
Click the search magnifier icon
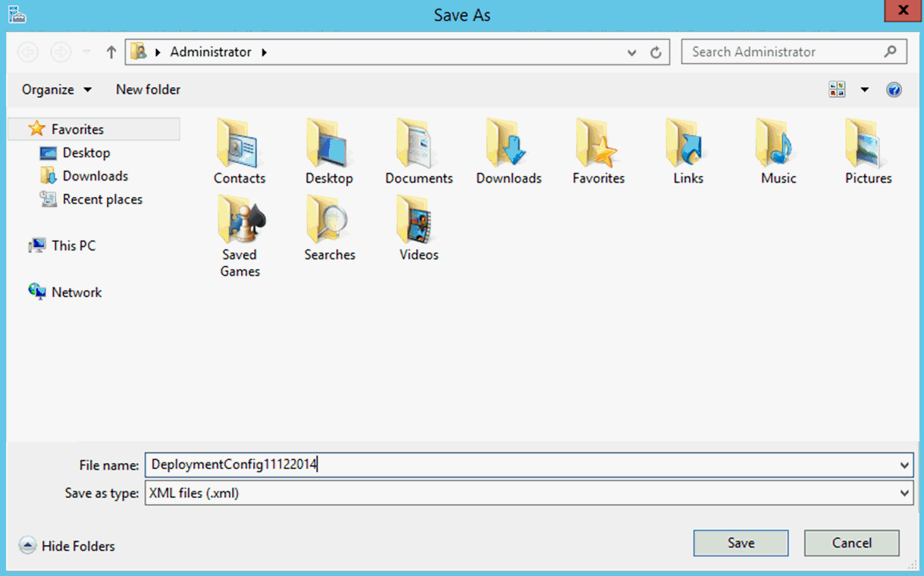pos(891,52)
